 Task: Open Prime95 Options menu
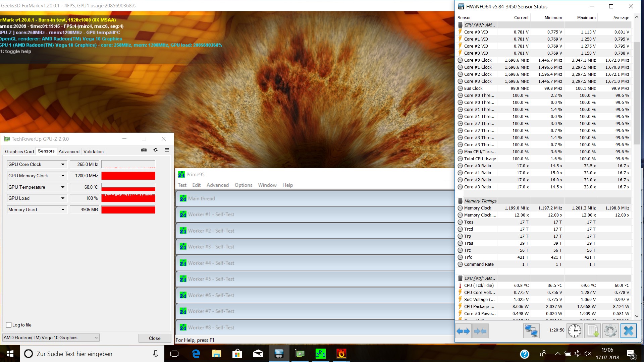pos(244,185)
